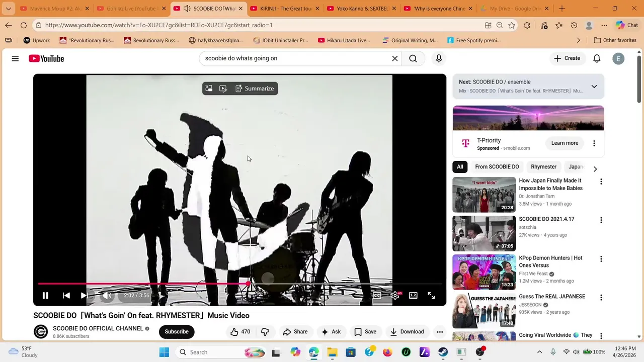The image size is (644, 362).
Task: Click the address bar URL
Action: [x=158, y=25]
